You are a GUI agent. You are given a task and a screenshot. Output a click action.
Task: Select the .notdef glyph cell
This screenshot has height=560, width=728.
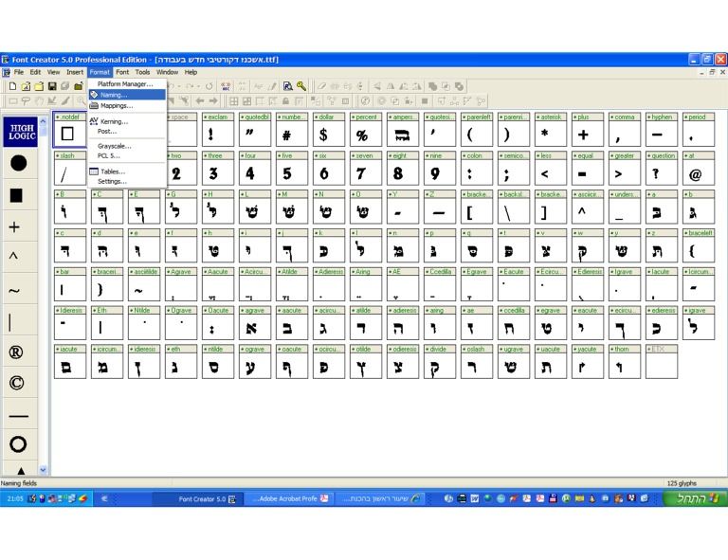point(69,130)
